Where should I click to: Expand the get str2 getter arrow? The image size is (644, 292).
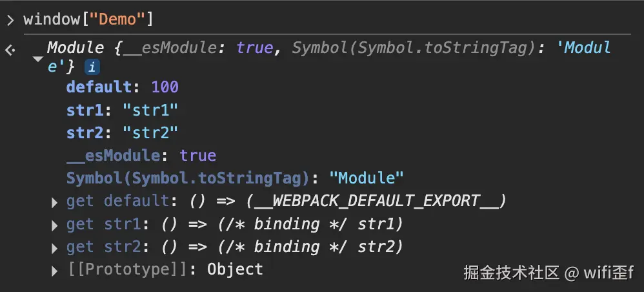[x=55, y=248]
